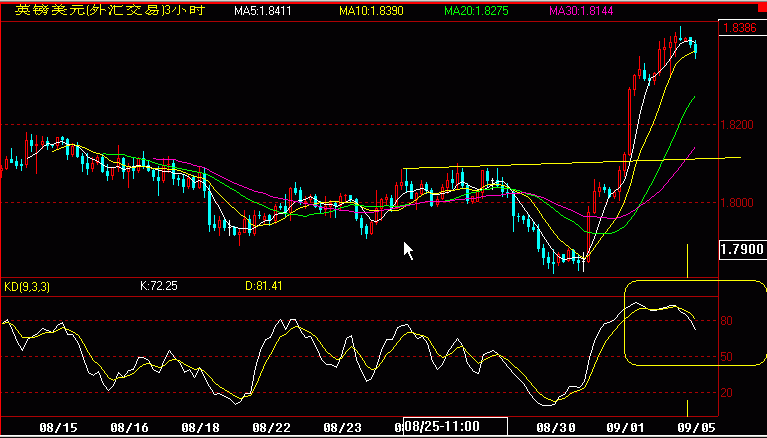Viewport: 767px width, 438px height.
Task: Click the KD(9,3,3) indicator name
Action: 27,287
